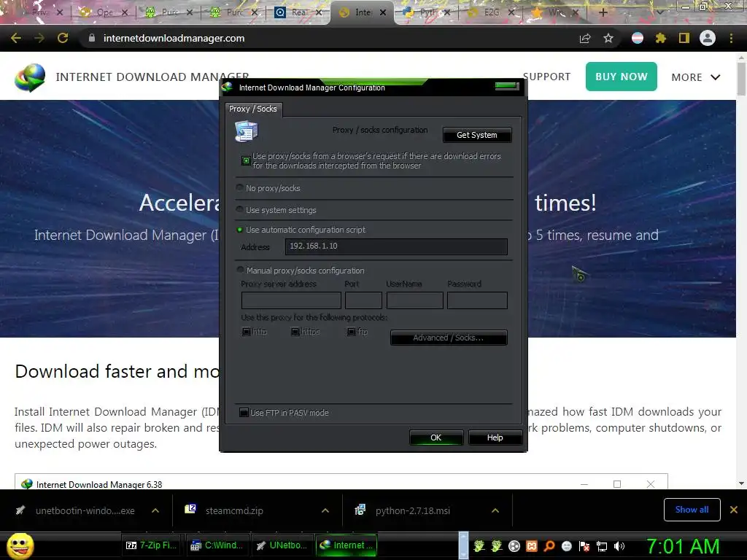
Task: Close the downloads bar with X
Action: coord(734,510)
